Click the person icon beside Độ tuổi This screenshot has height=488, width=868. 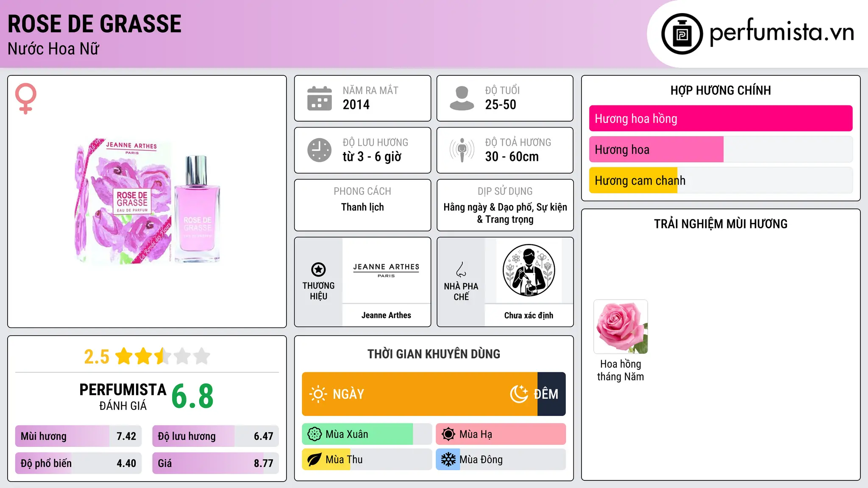click(x=462, y=98)
